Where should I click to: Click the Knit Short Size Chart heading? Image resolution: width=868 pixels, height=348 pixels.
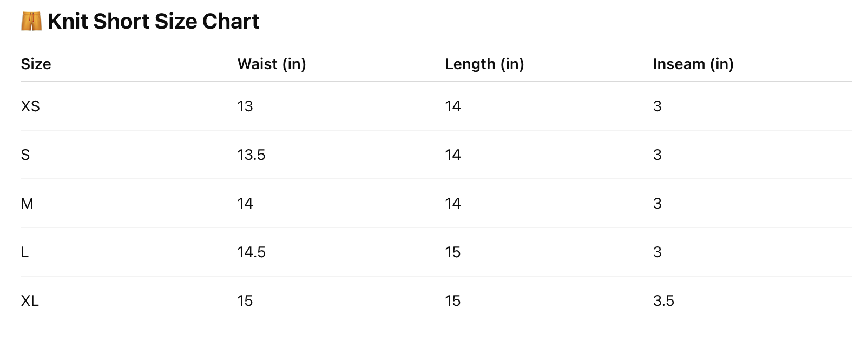tap(153, 22)
